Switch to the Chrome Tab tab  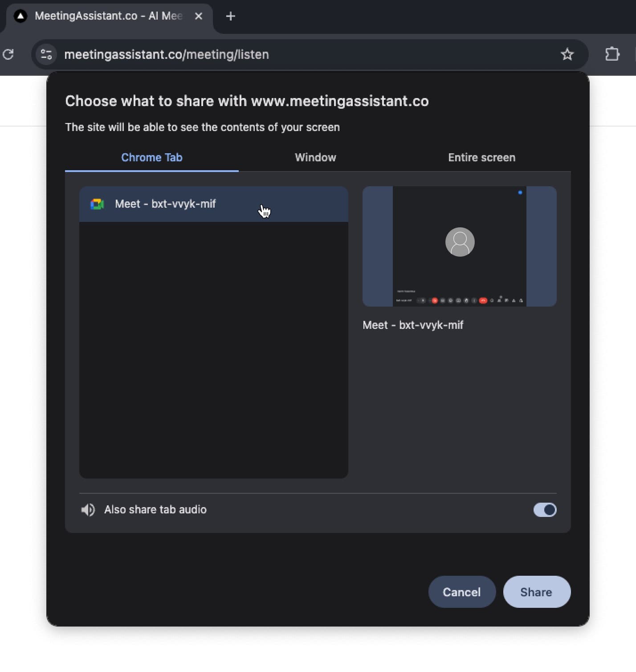(152, 157)
